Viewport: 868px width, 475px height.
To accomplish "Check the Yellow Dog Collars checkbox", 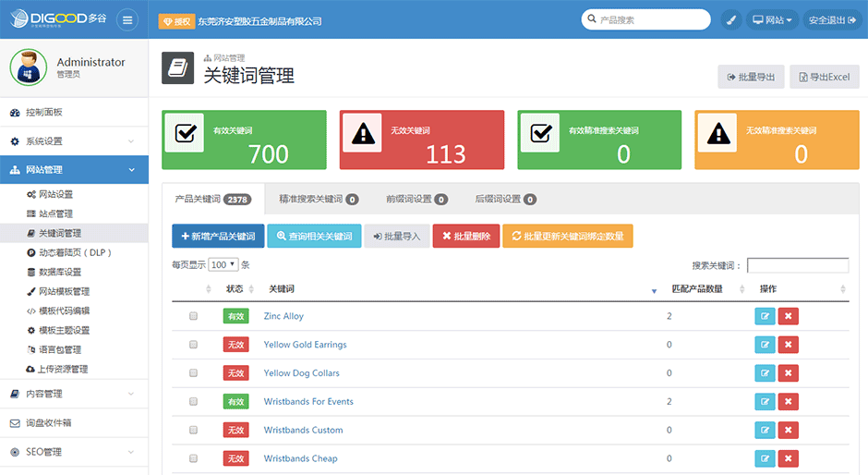I will click(x=193, y=373).
